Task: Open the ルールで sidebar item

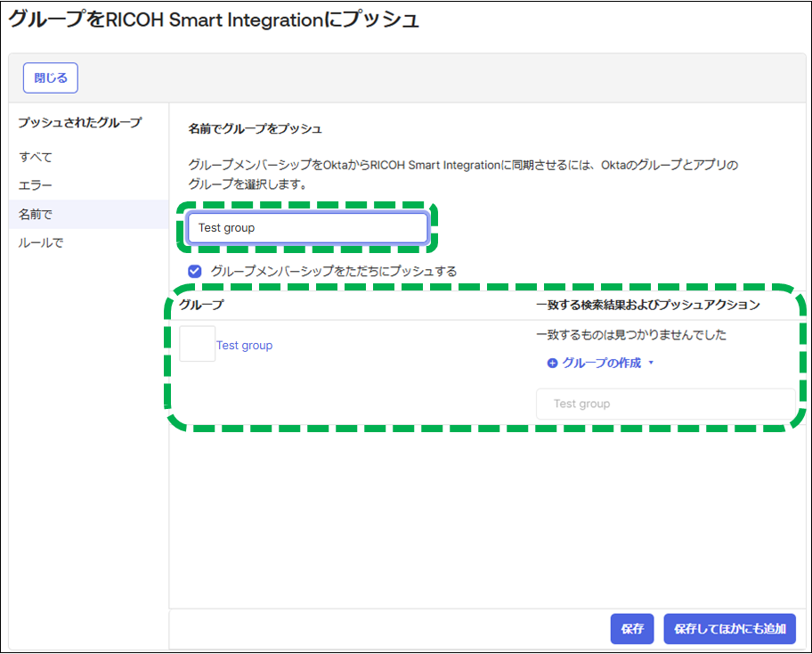Action: (41, 242)
